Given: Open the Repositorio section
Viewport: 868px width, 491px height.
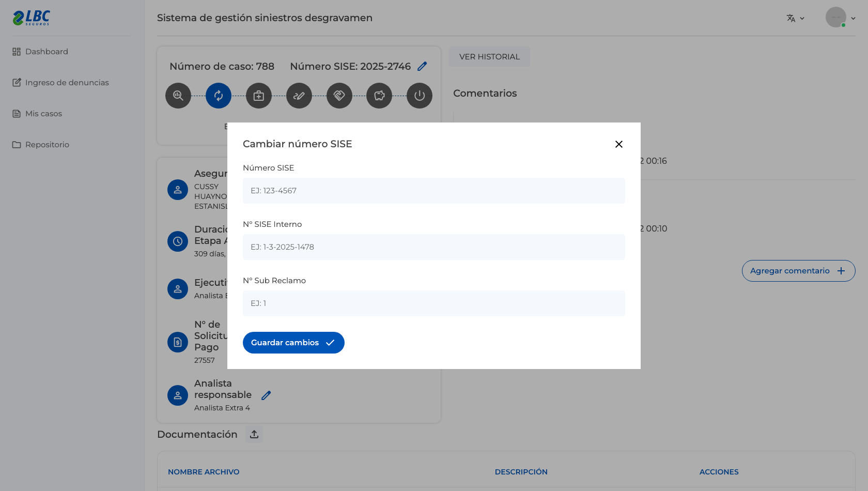Looking at the screenshot, I should [x=41, y=145].
